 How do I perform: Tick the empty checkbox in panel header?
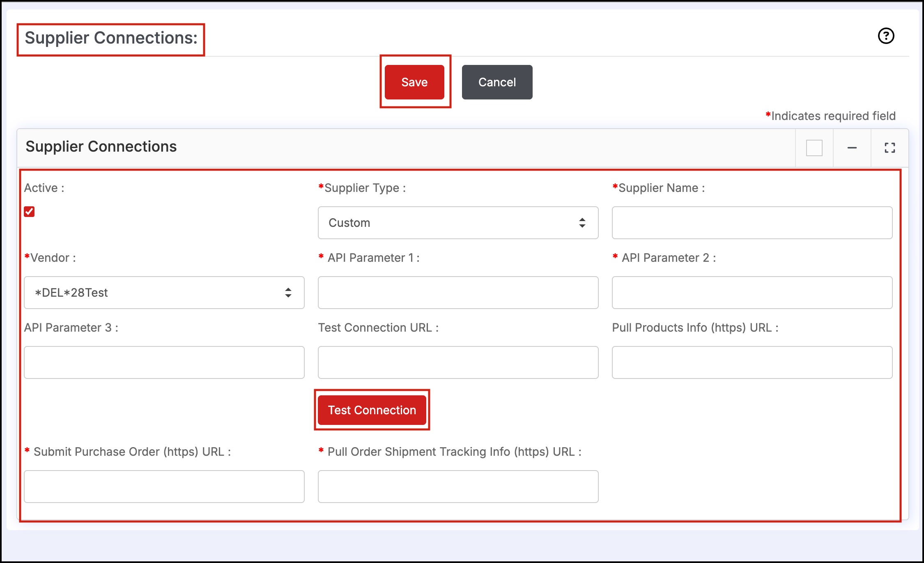[814, 148]
